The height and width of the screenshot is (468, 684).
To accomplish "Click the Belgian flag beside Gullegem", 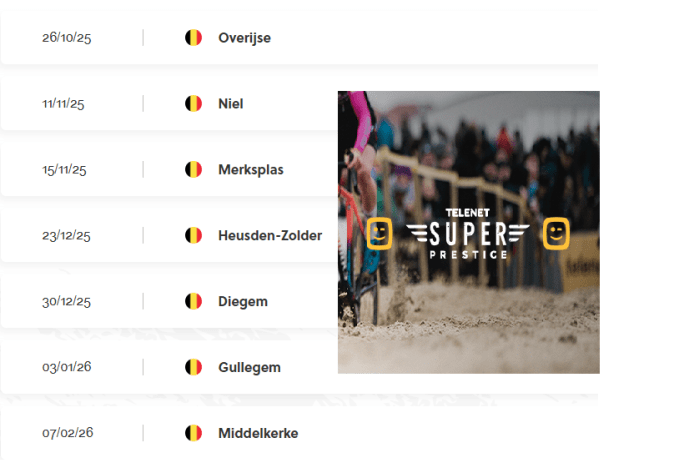I will pos(193,367).
